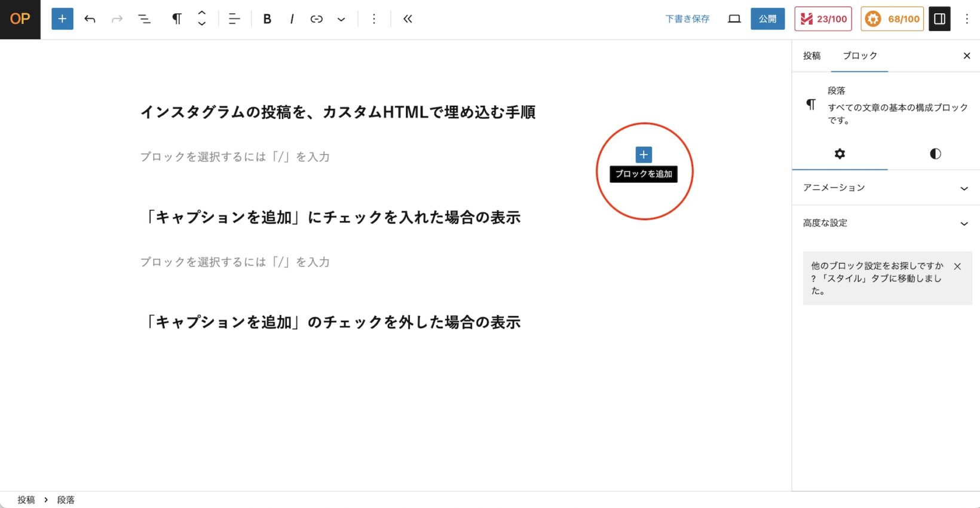Open block options three-dot menu in toolbar
The width and height of the screenshot is (980, 508).
pyautogui.click(x=374, y=19)
